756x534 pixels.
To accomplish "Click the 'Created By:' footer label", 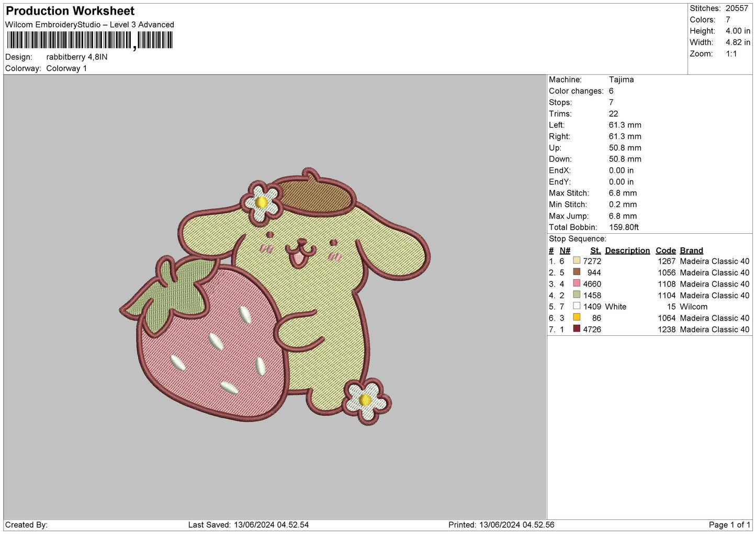I will pyautogui.click(x=26, y=525).
